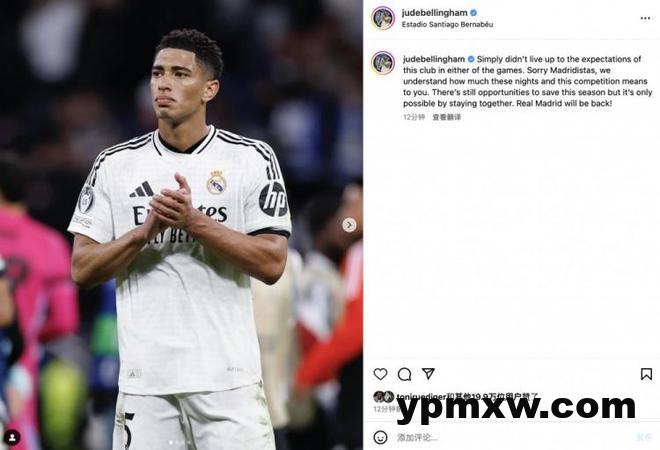The width and height of the screenshot is (660, 450).
Task: Click judebellingham username in the header
Action: pos(434,13)
